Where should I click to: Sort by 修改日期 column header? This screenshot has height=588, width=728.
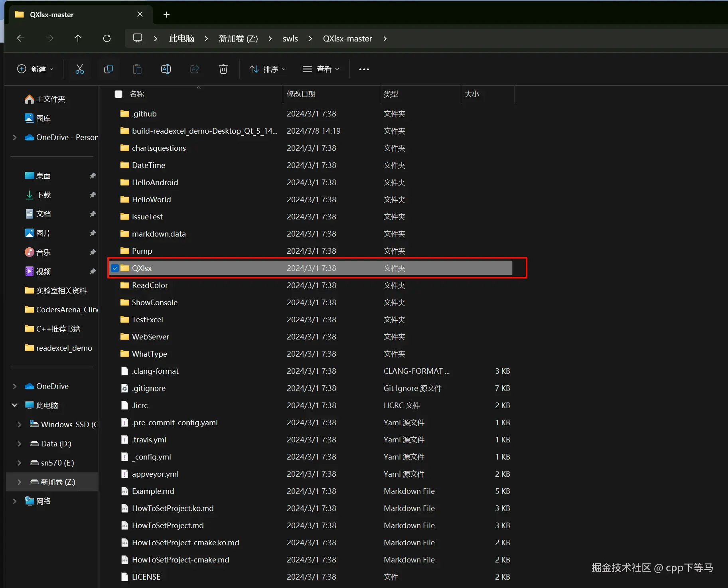click(301, 94)
